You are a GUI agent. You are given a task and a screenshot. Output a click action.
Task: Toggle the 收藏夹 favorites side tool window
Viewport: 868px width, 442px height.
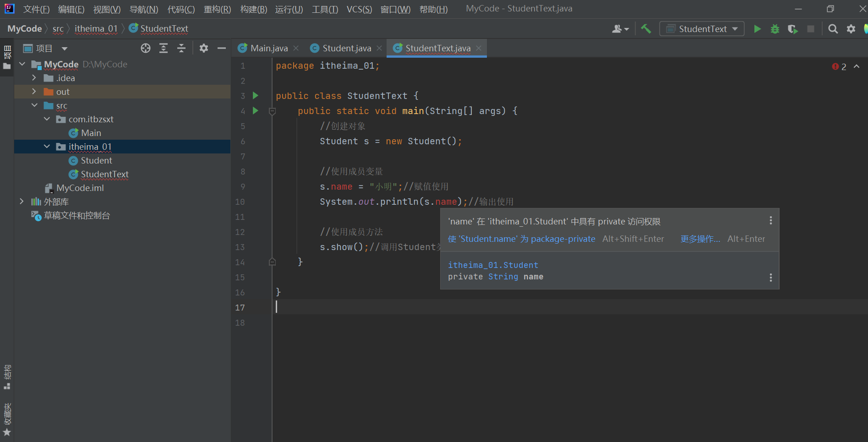coord(7,419)
